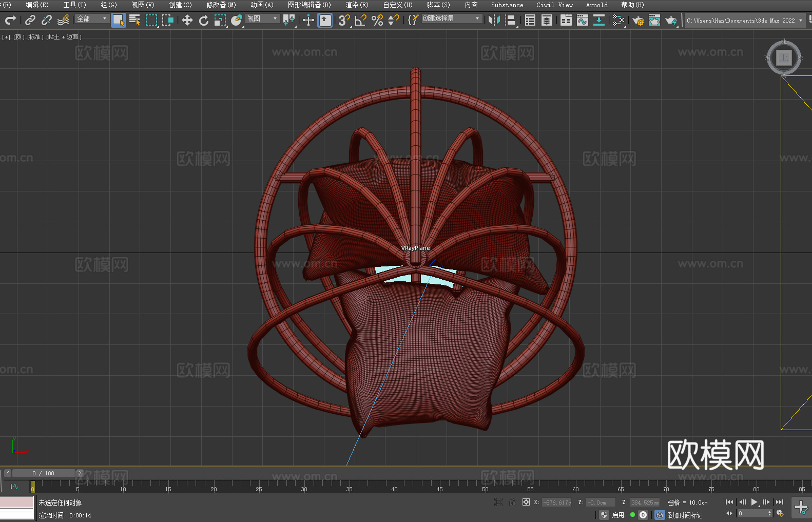Open the Arnold menu
The image size is (812, 522).
tap(597, 5)
